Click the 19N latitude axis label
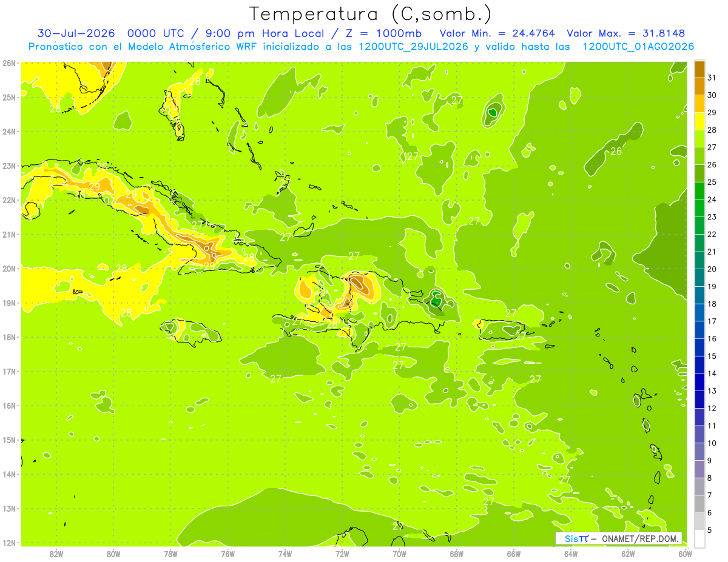 [x=8, y=303]
